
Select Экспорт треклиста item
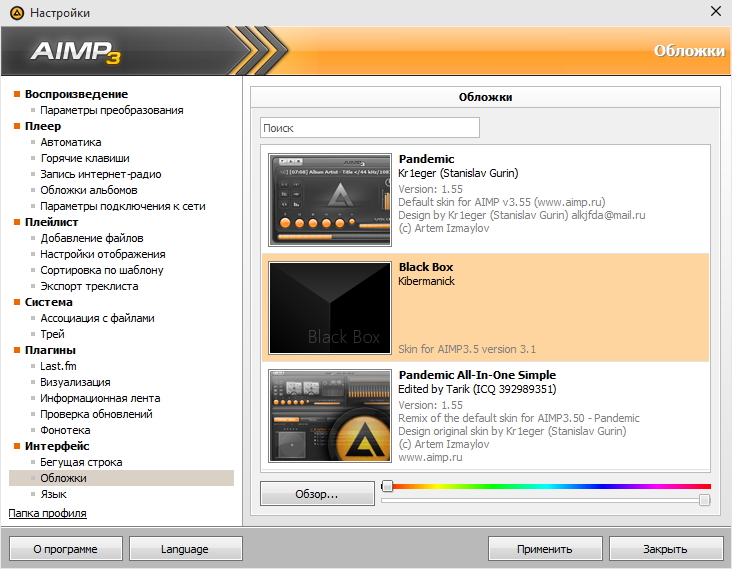(89, 286)
